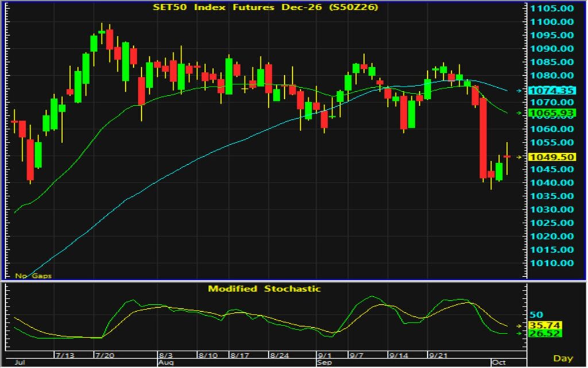Click the chart title "SET50 Index Futures Dec-26 (S50Z26)"
Viewport: 588px width, 368px height.
(265, 7)
